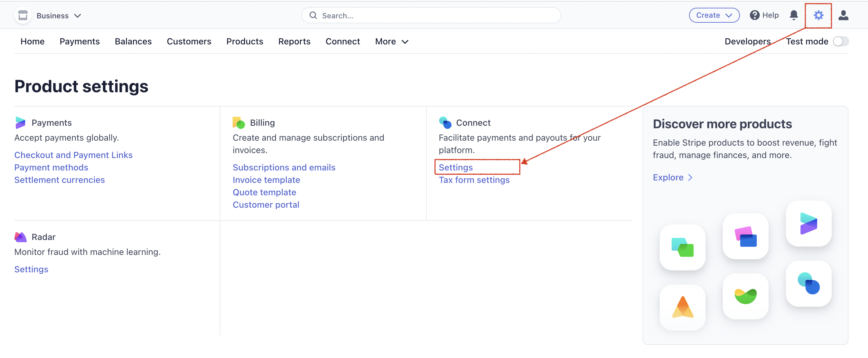This screenshot has width=868, height=358.
Task: Toggle the Test mode switch
Action: (x=840, y=42)
